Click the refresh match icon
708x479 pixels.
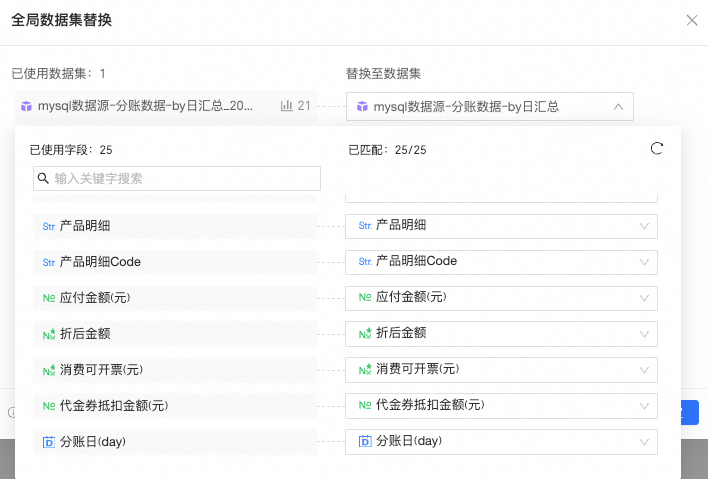(x=657, y=149)
